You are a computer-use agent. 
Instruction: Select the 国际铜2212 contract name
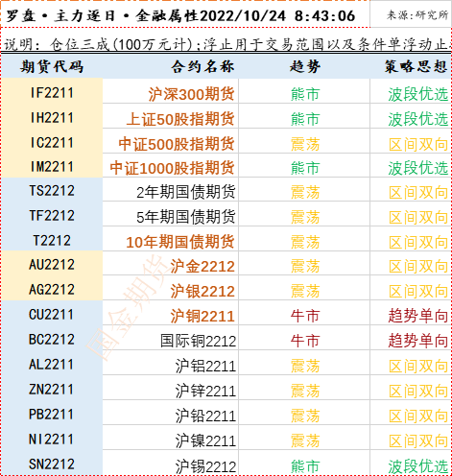(198, 342)
